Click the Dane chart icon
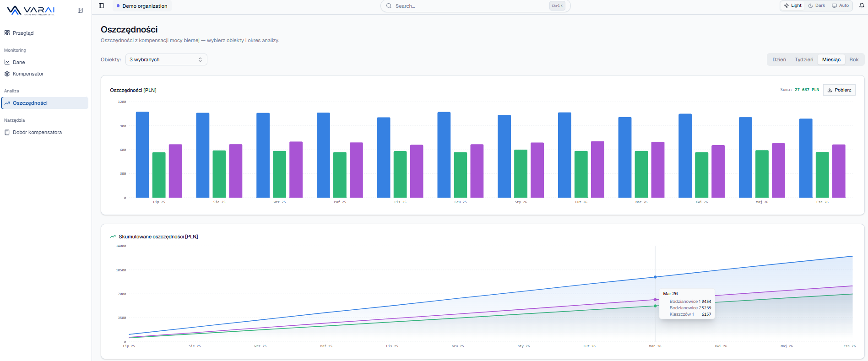Screen dimensions: 868x361 pos(7,62)
